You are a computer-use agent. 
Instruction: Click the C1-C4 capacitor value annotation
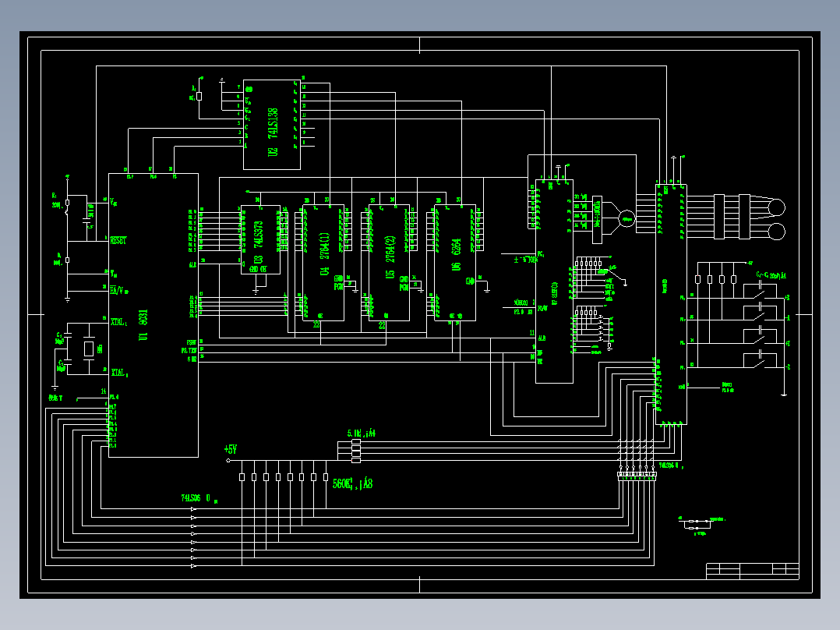pos(773,274)
